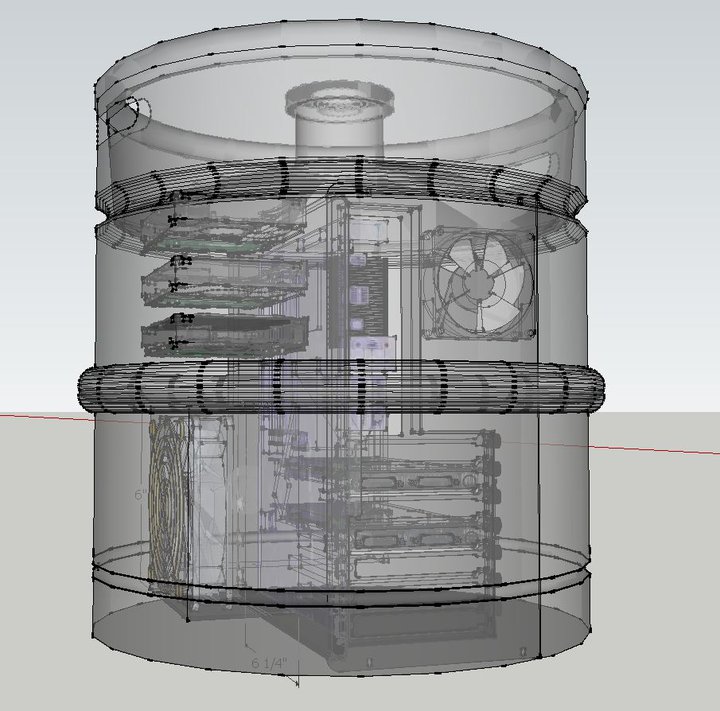Screen dimensions: 720x711
Task: Click the 6" dimension label
Action: point(140,495)
